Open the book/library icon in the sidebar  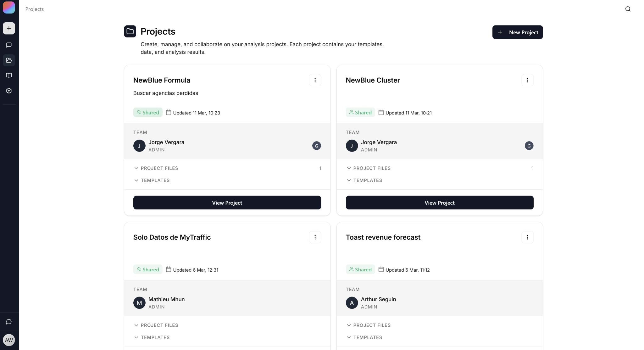(9, 75)
